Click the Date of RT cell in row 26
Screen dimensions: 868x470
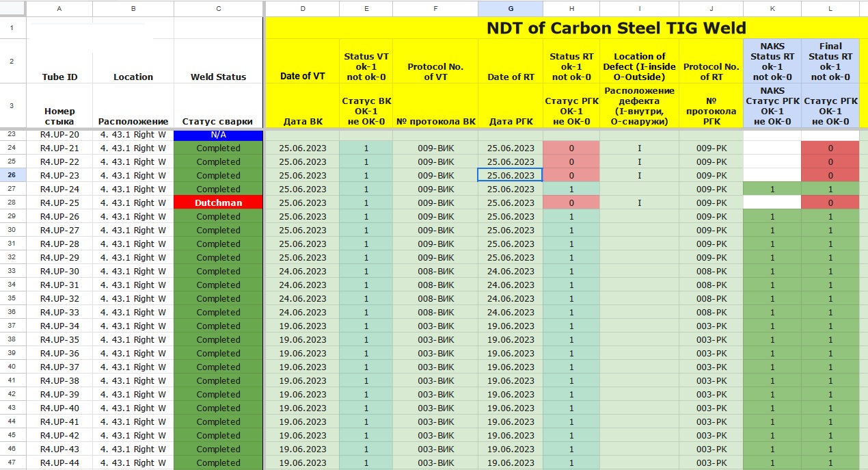[510, 175]
